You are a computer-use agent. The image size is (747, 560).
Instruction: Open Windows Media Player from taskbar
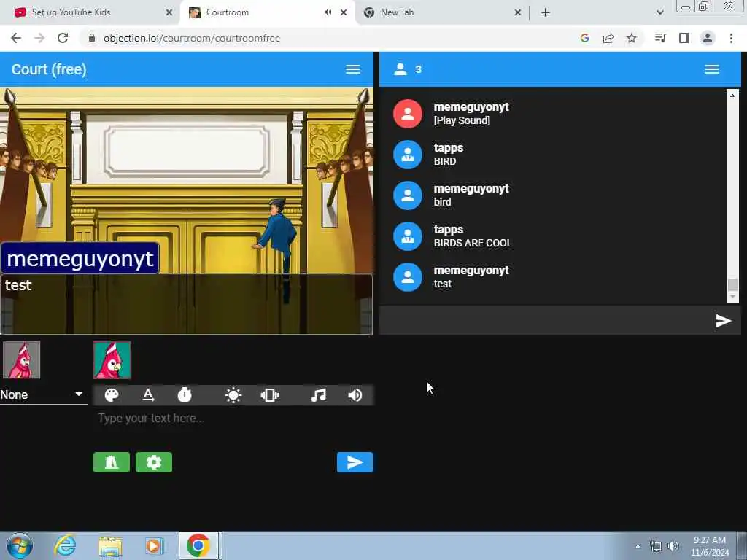[154, 545]
